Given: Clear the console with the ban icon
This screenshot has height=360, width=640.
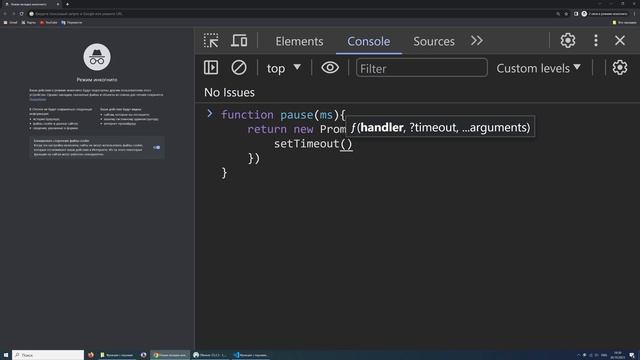Looking at the screenshot, I should coord(239,67).
